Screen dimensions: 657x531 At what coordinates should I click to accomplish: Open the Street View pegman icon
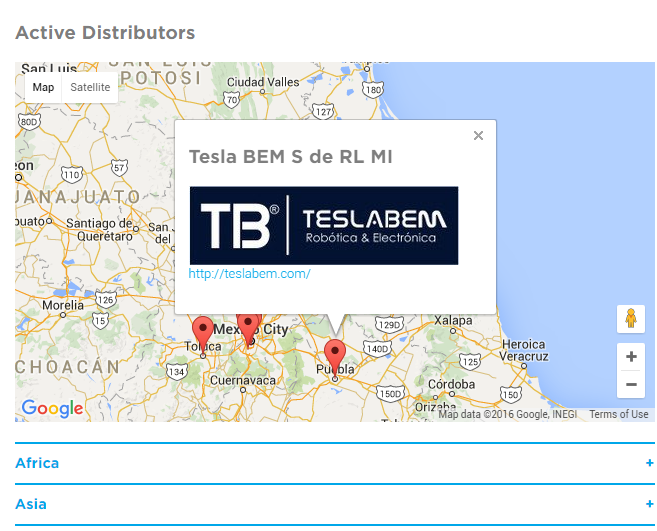point(631,319)
